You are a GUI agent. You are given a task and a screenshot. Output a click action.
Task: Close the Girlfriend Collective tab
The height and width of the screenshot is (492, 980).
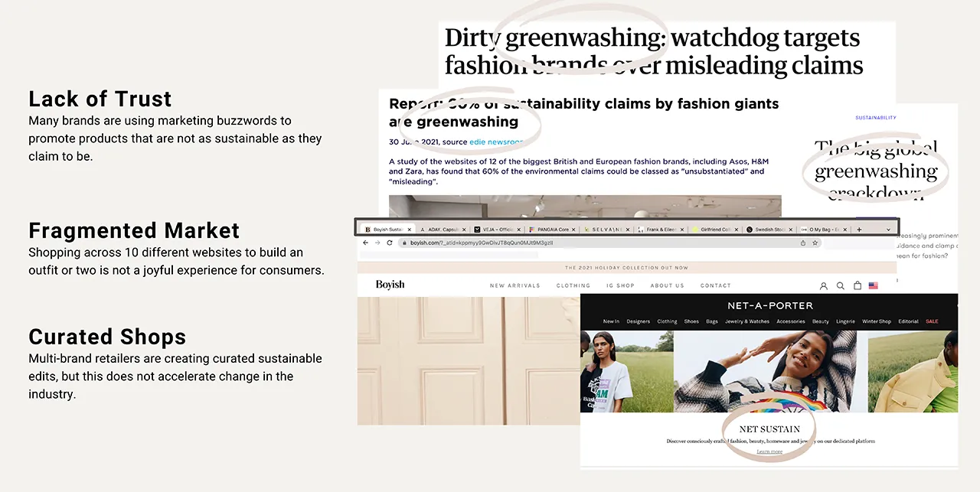click(x=737, y=229)
